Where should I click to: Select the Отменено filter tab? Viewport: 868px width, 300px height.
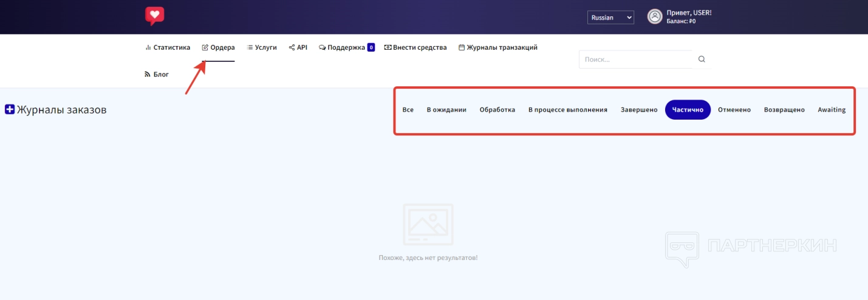tap(734, 110)
